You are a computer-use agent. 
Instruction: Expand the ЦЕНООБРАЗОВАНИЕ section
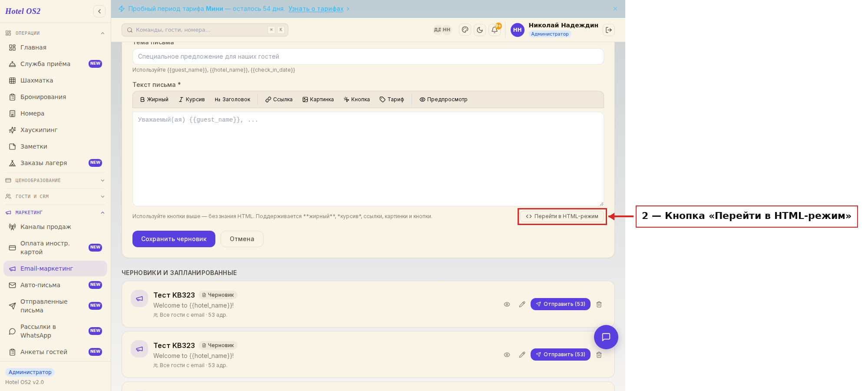tap(55, 180)
